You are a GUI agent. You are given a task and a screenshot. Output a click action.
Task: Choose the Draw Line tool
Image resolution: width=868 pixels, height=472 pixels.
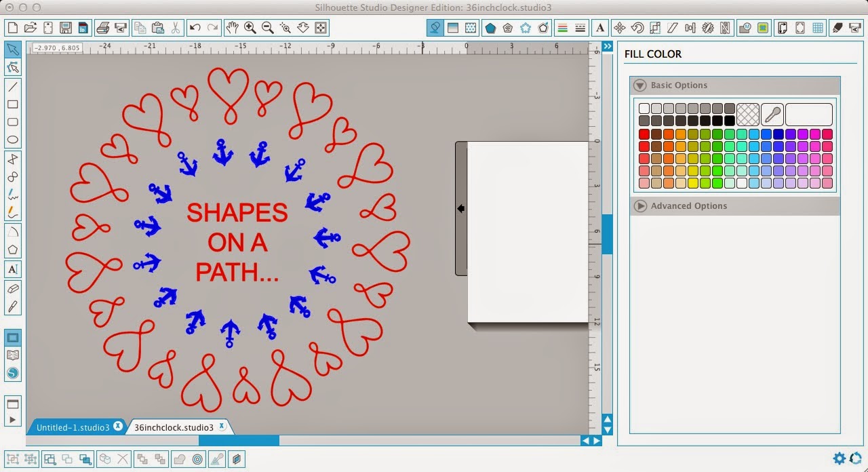(13, 87)
